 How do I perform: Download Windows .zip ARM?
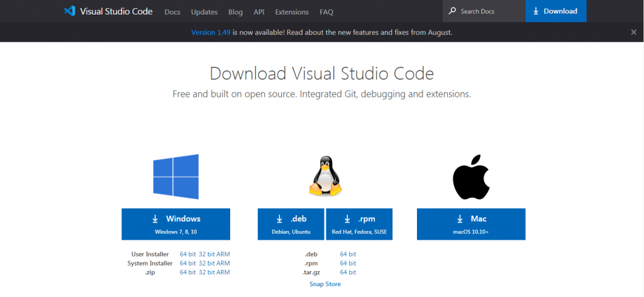pyautogui.click(x=223, y=272)
